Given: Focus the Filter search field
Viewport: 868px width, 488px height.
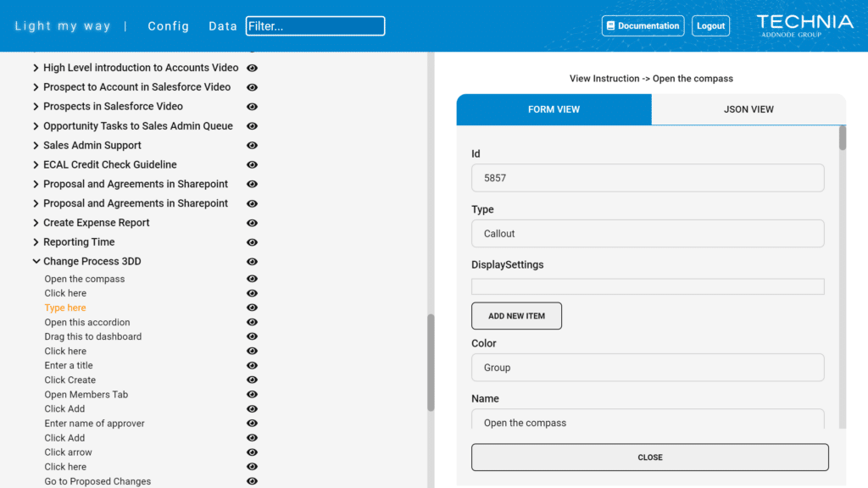Looking at the screenshot, I should tap(315, 26).
